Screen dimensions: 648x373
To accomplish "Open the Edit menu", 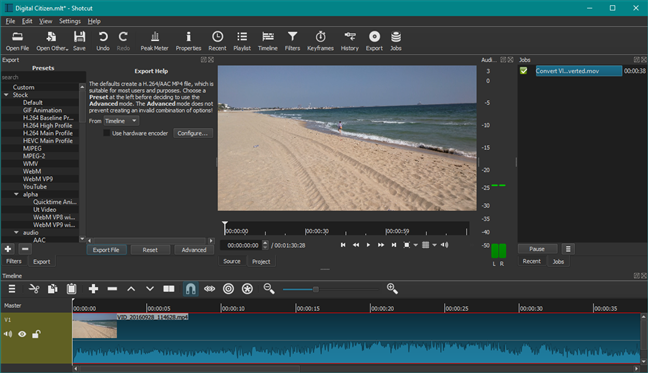I will pos(27,21).
